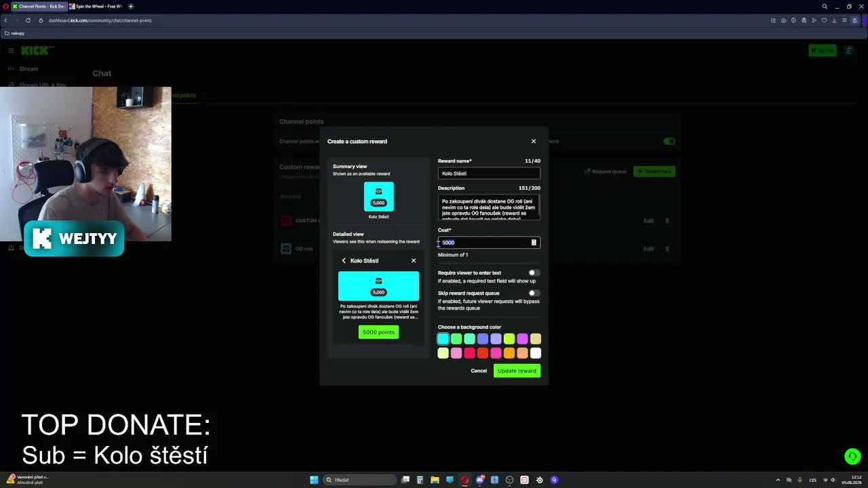Pick the crimson background color swatch
The width and height of the screenshot is (868, 488).
(469, 353)
